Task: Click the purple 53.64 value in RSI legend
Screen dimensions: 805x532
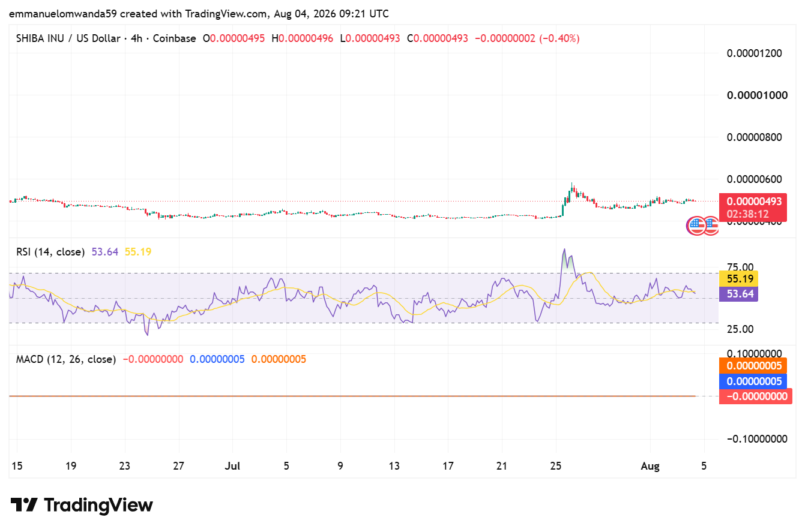Action: [x=105, y=252]
